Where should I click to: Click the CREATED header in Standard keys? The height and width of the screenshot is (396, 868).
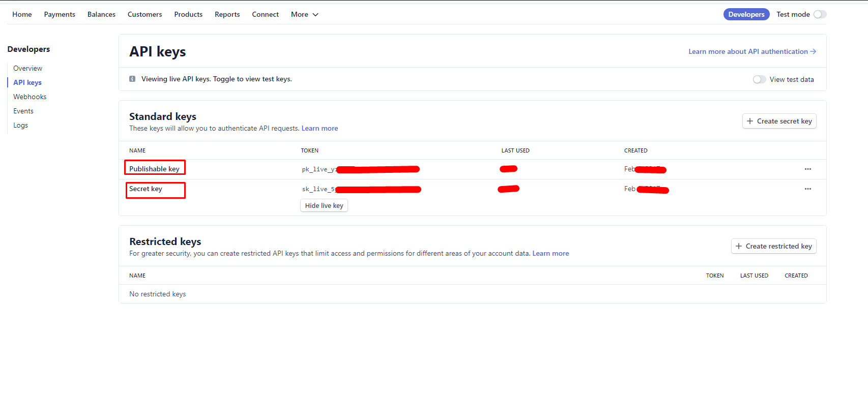635,150
